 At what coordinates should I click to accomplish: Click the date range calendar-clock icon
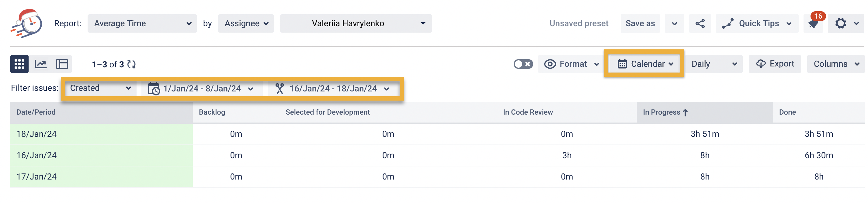click(x=154, y=88)
